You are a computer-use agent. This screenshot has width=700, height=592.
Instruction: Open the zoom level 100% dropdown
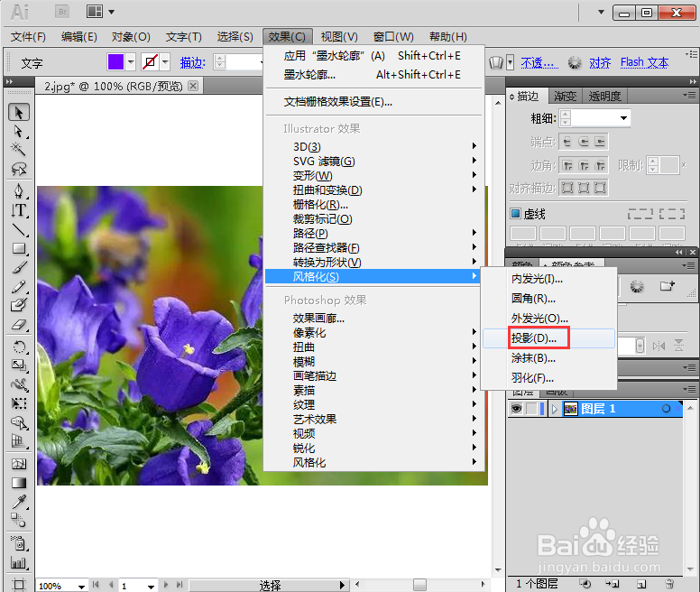81,587
